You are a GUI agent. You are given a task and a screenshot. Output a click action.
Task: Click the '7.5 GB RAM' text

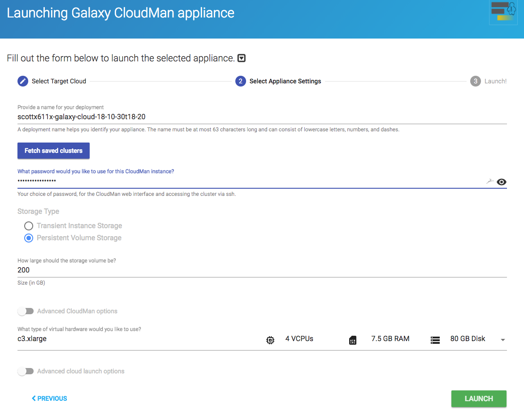[390, 339]
